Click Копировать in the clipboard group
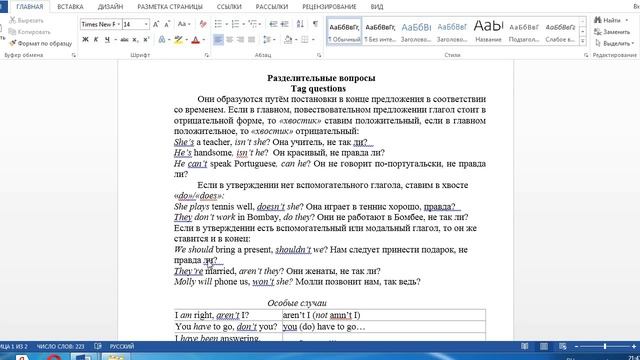 pyautogui.click(x=29, y=32)
